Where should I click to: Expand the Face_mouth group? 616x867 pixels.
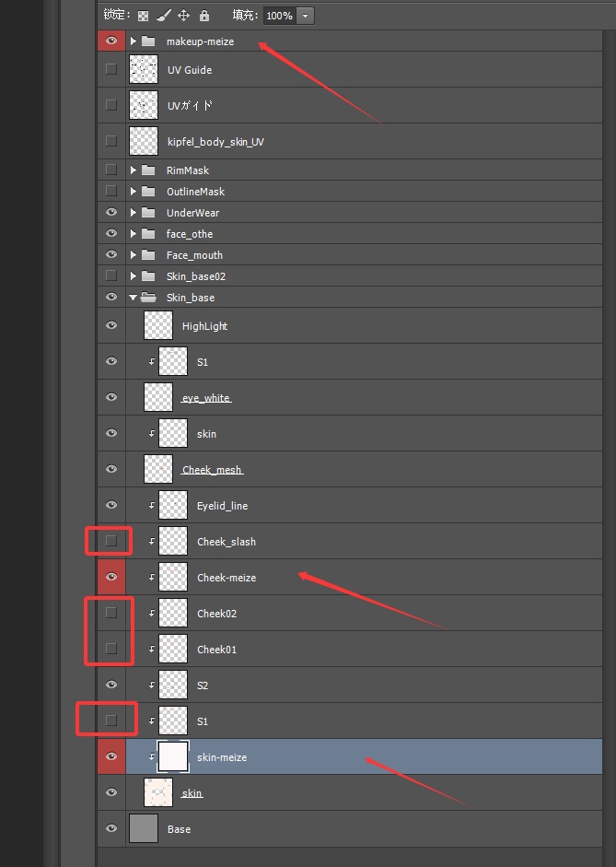click(x=133, y=255)
